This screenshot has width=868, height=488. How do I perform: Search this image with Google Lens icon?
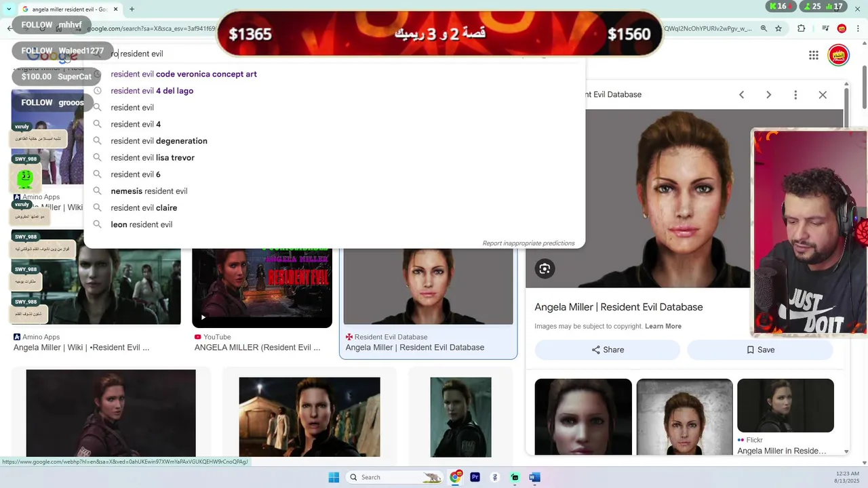pyautogui.click(x=545, y=269)
